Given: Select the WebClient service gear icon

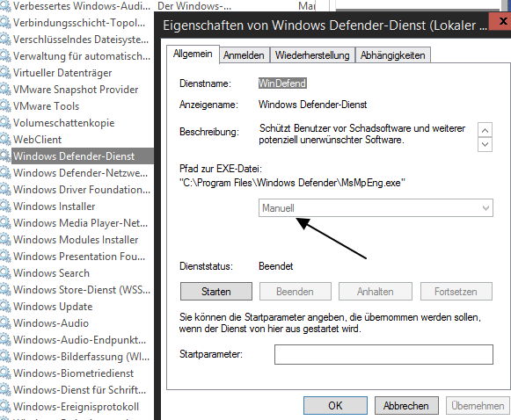Looking at the screenshot, I should coord(5,140).
